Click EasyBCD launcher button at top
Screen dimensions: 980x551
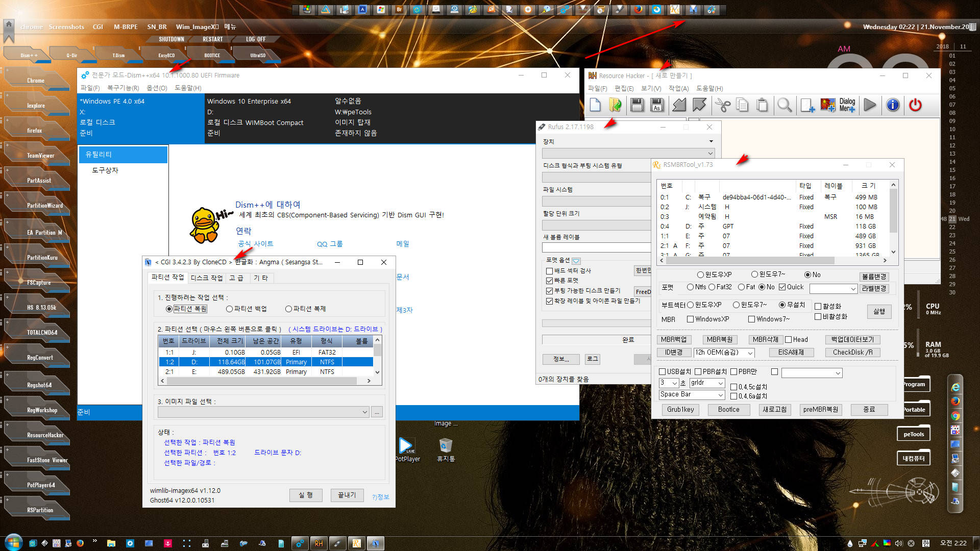pyautogui.click(x=166, y=55)
